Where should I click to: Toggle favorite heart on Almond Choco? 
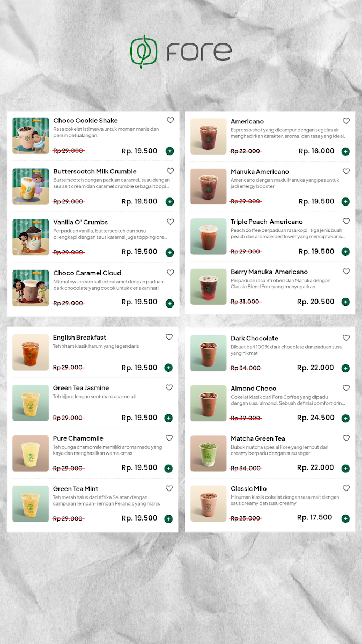pos(346,388)
